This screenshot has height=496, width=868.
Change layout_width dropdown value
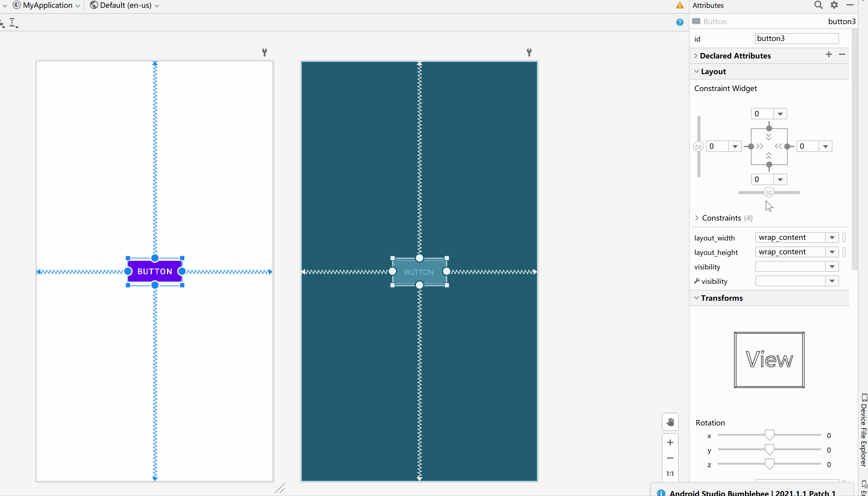(832, 237)
